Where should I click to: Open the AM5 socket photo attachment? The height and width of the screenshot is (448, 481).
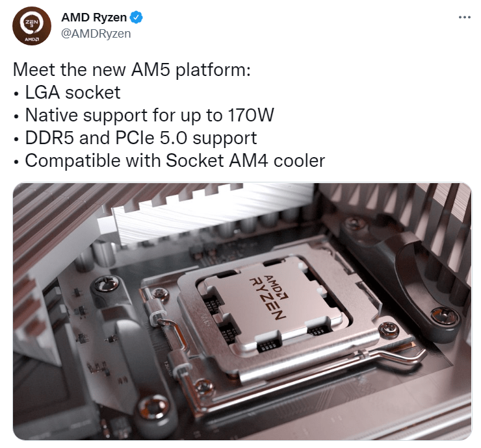[x=242, y=312]
